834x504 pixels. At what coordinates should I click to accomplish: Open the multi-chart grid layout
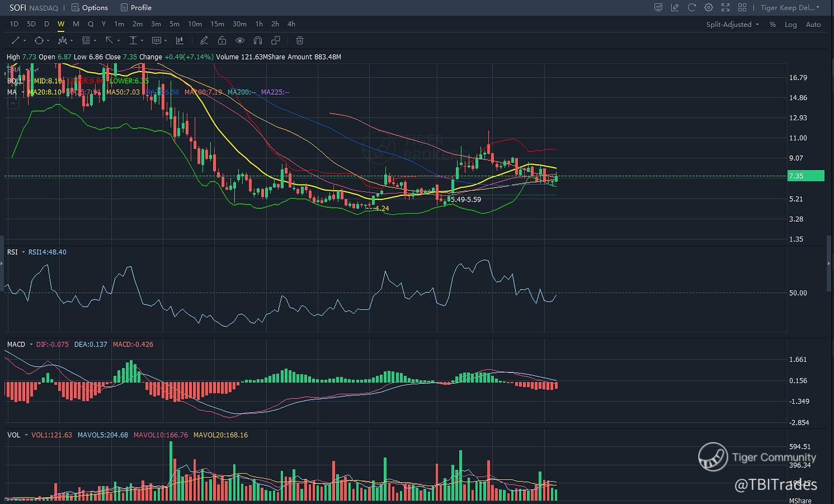coord(742,7)
